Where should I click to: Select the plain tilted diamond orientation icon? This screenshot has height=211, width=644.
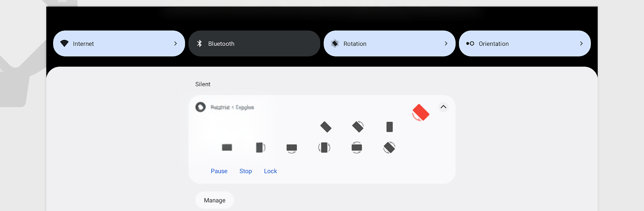click(326, 127)
